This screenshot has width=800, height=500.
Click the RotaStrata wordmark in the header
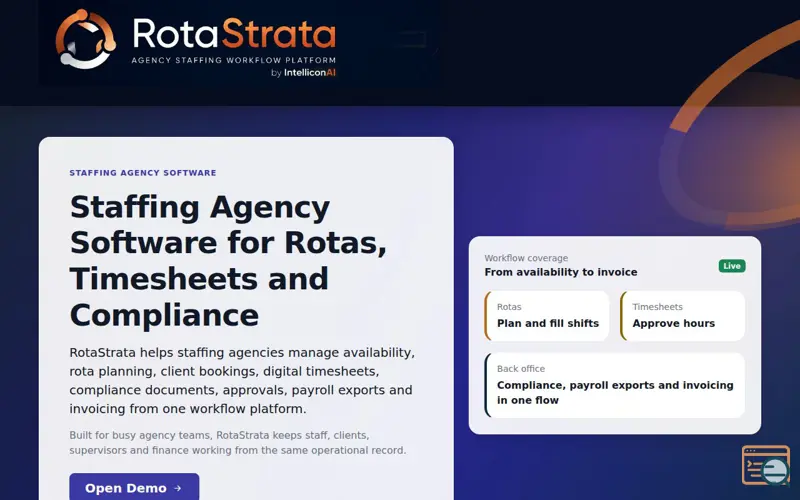234,34
